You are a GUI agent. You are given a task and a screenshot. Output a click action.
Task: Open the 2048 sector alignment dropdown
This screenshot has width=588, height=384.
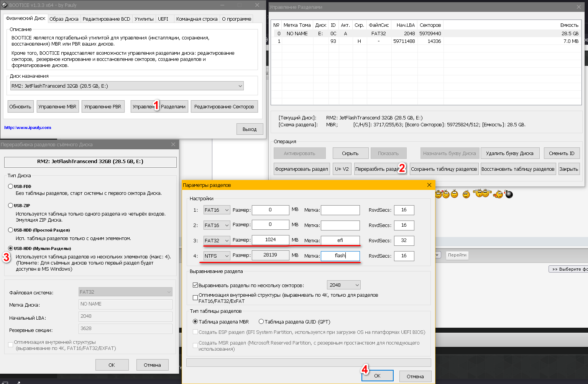click(x=343, y=285)
